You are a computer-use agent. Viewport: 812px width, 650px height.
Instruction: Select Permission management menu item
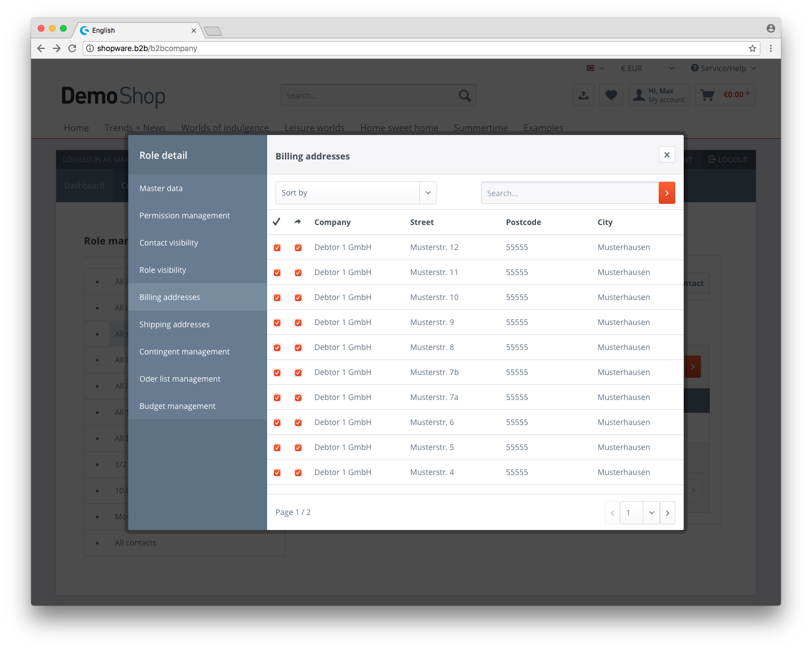[184, 216]
